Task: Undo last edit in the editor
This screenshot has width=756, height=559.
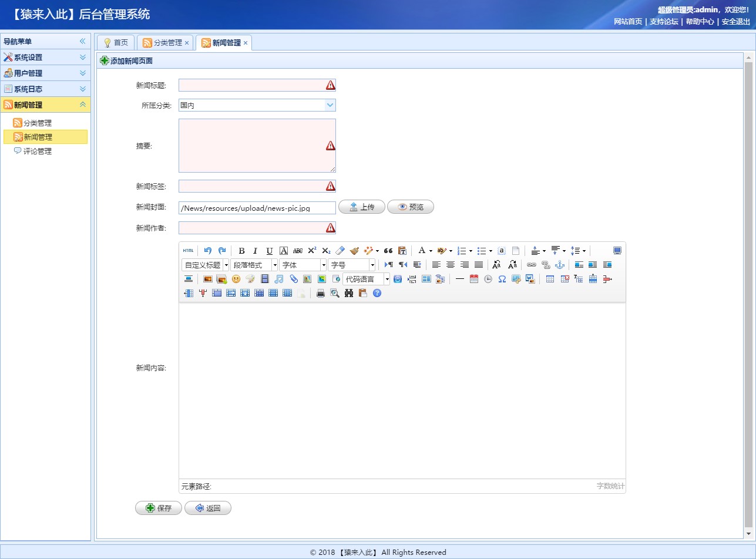Action: [207, 250]
